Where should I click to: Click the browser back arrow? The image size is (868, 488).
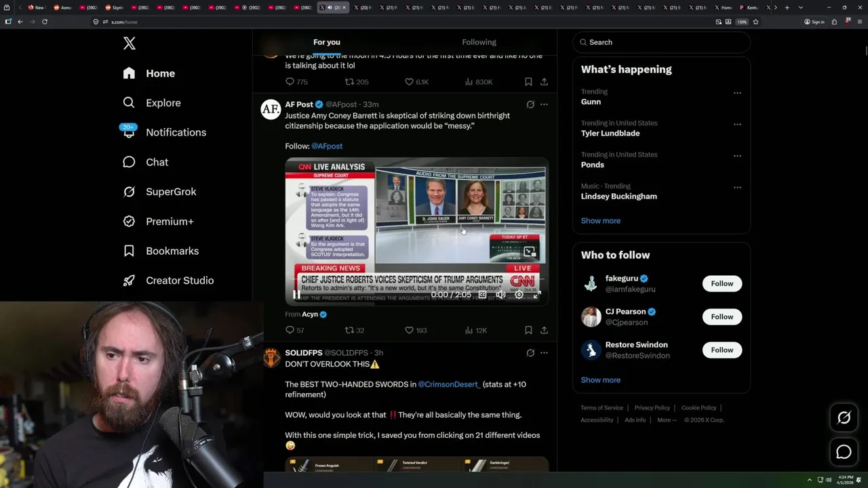click(20, 22)
